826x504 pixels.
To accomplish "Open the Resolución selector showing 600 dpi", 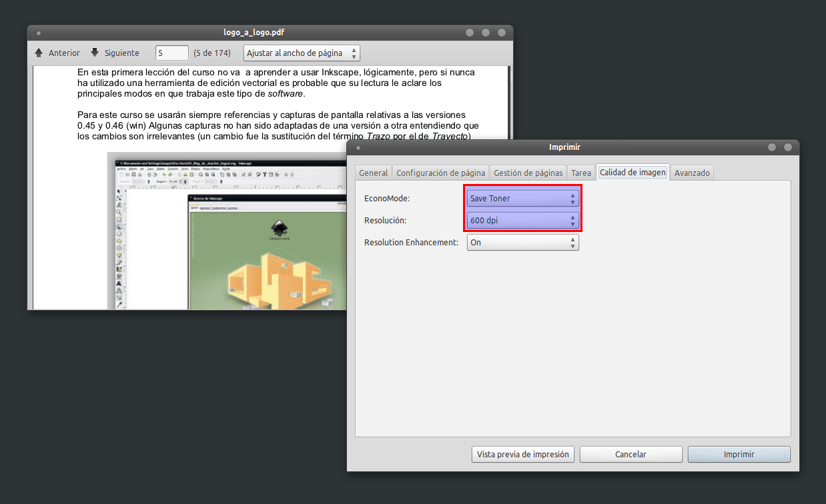I will [517, 220].
